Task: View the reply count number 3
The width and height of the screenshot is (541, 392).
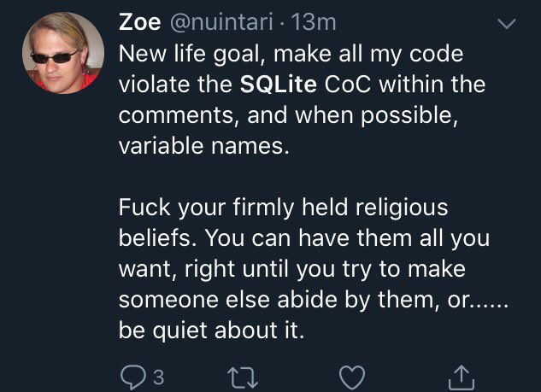Action: [158, 377]
